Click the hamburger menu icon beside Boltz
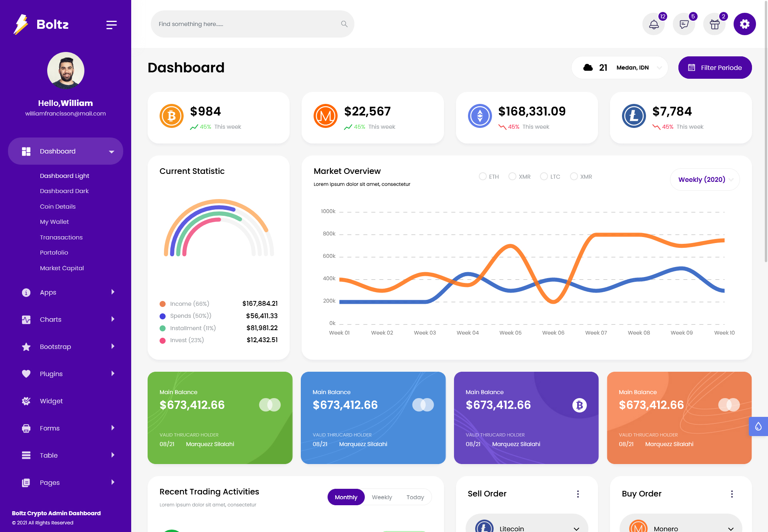Image resolution: width=768 pixels, height=532 pixels. [112, 25]
